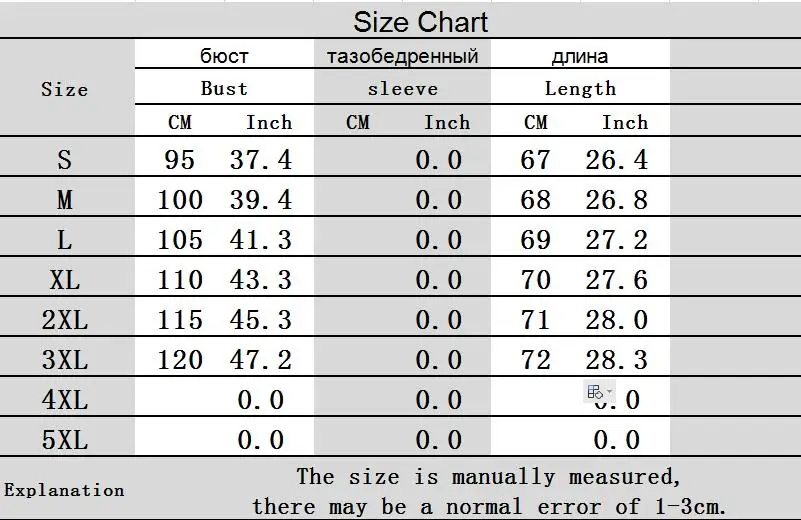Image resolution: width=801 pixels, height=520 pixels.
Task: Select the Size header cell
Action: (x=64, y=89)
